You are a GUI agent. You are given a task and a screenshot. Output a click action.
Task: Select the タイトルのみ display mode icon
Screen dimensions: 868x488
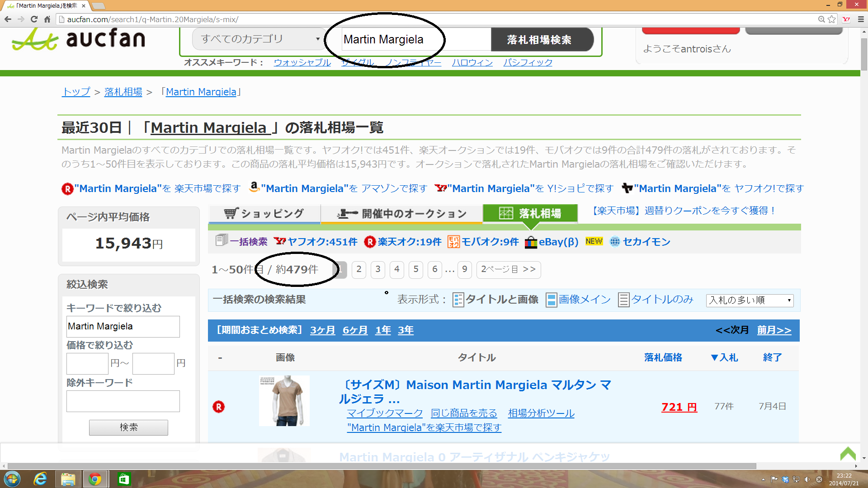pos(623,300)
